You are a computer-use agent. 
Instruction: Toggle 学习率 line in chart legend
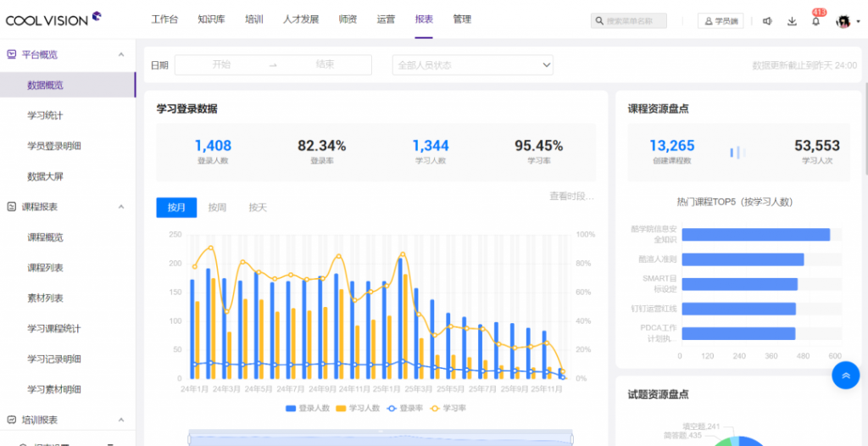[x=448, y=408]
